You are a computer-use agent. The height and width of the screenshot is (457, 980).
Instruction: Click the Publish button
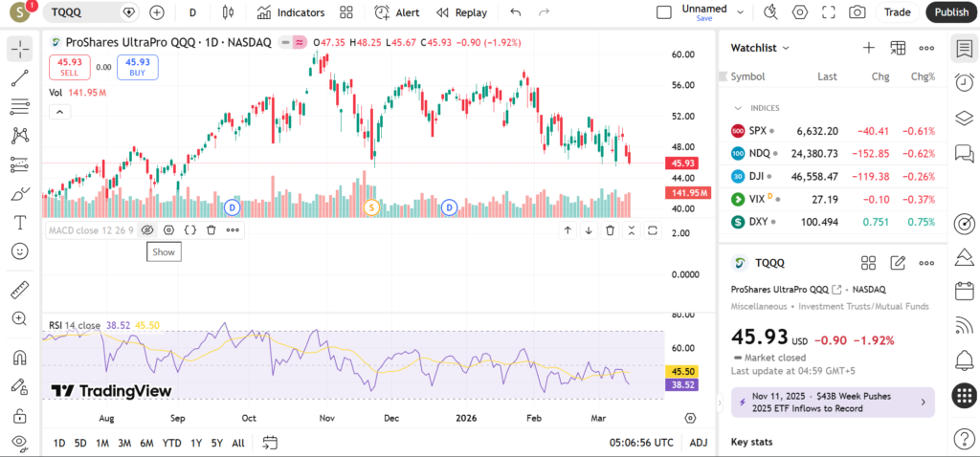(x=950, y=12)
